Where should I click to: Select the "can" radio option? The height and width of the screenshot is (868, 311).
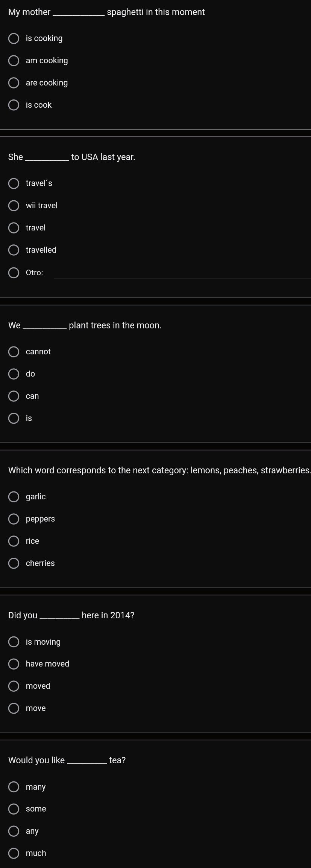14,396
